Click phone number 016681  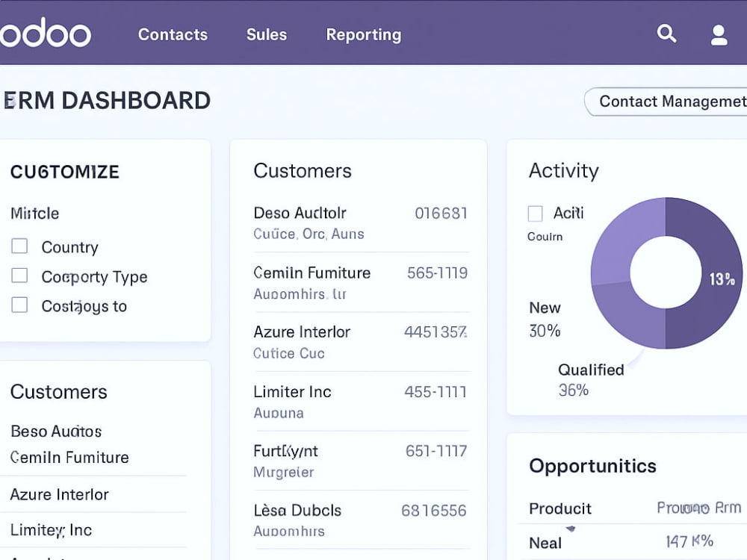[441, 214]
